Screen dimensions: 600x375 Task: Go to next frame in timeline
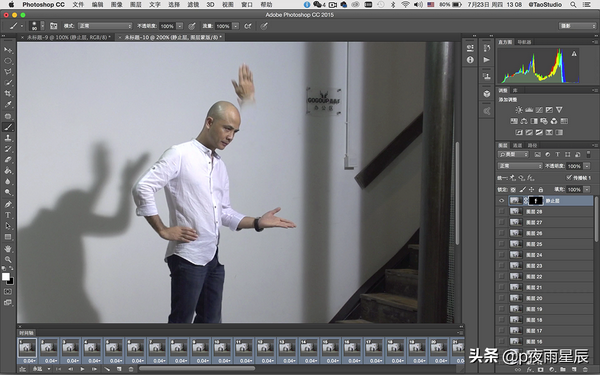[x=94, y=369]
